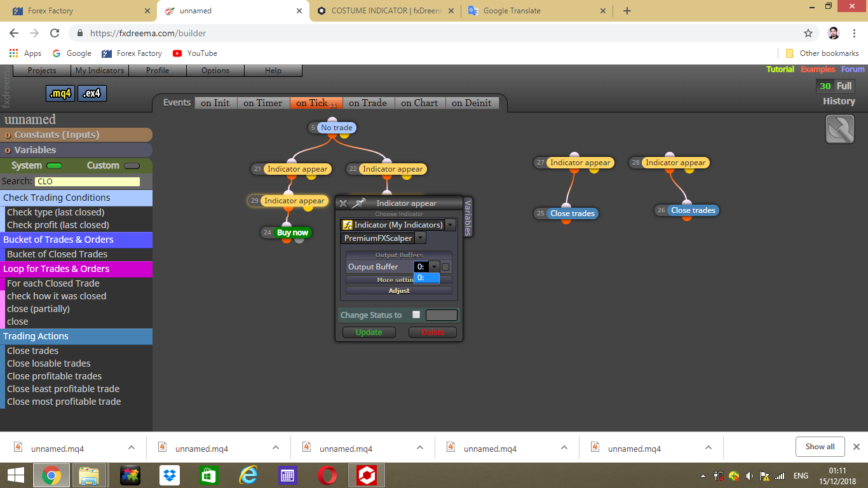Open the Chrome menu
The image size is (868, 488).
(x=854, y=33)
